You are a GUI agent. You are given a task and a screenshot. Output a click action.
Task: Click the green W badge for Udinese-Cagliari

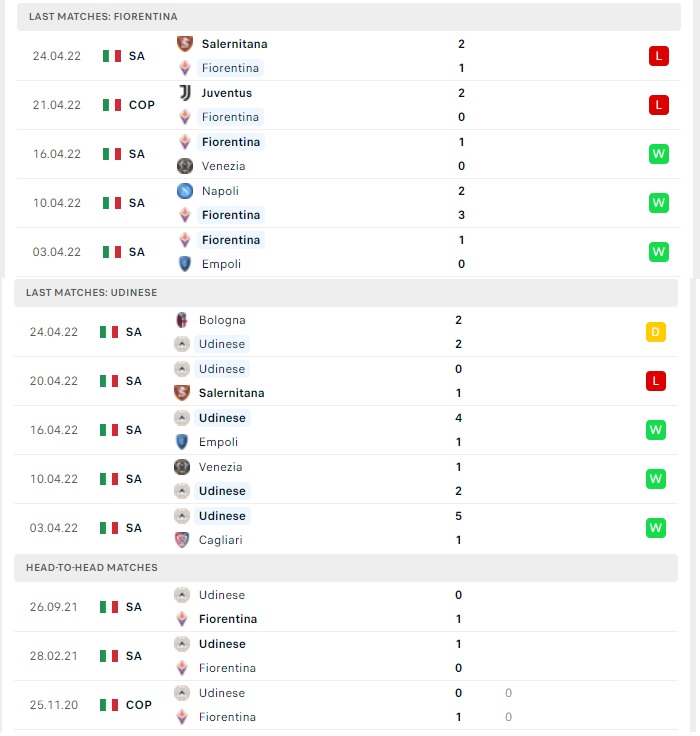pos(656,528)
